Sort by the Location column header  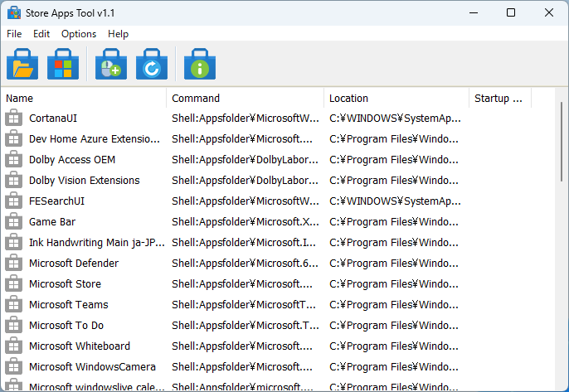tap(396, 98)
